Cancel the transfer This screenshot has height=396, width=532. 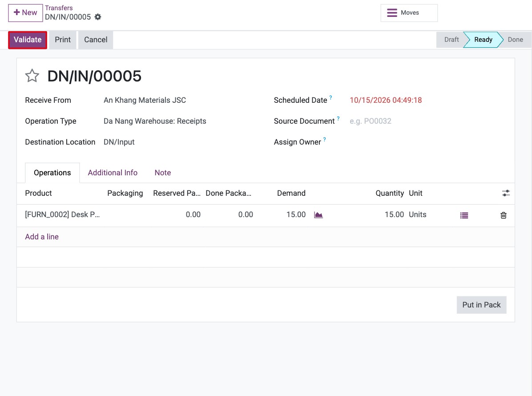(96, 40)
